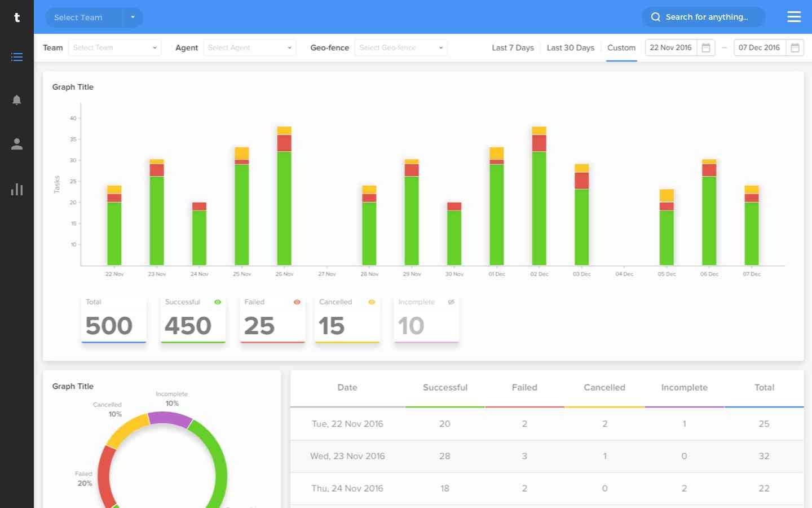Select the Wed, 23 Nov 2016 row
812x508 pixels.
point(547,456)
